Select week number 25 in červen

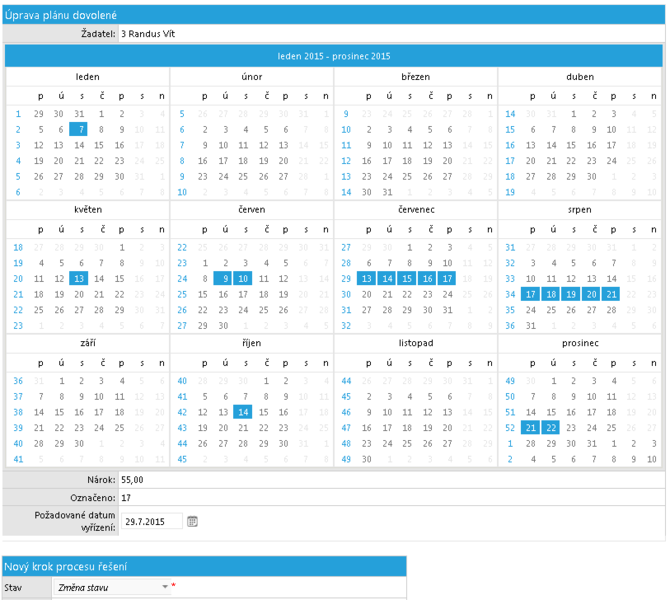[182, 294]
